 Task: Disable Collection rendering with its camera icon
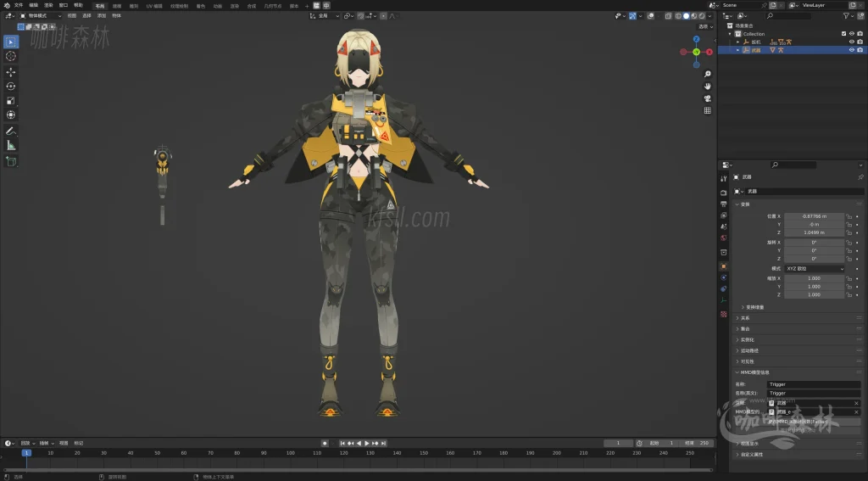pos(860,34)
